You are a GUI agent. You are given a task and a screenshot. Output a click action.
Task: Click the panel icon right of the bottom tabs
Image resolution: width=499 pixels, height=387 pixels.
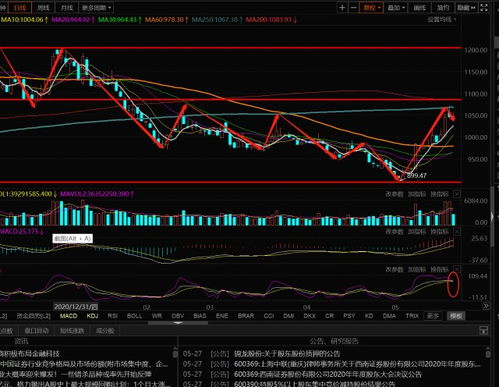[x=483, y=330]
